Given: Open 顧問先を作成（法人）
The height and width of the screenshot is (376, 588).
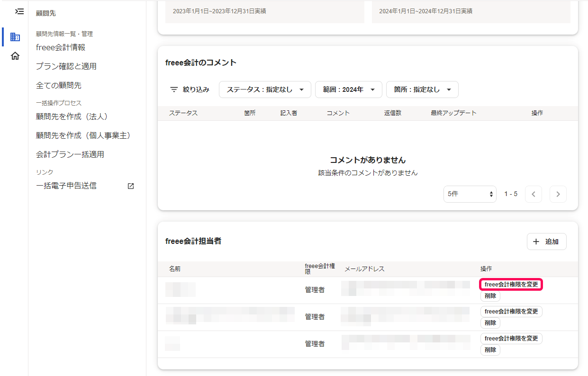Looking at the screenshot, I should 75,116.
